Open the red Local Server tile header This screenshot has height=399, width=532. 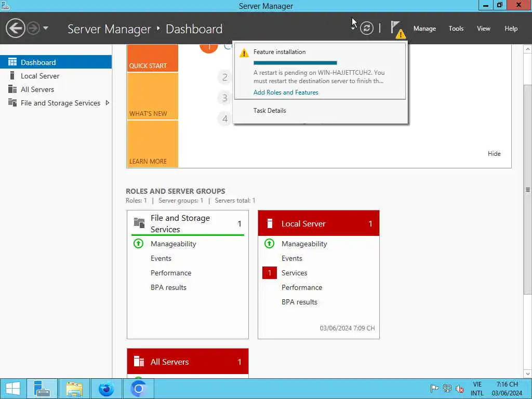[318, 223]
